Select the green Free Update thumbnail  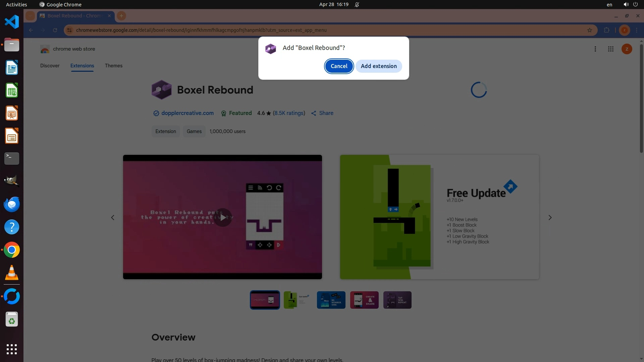tap(298, 300)
